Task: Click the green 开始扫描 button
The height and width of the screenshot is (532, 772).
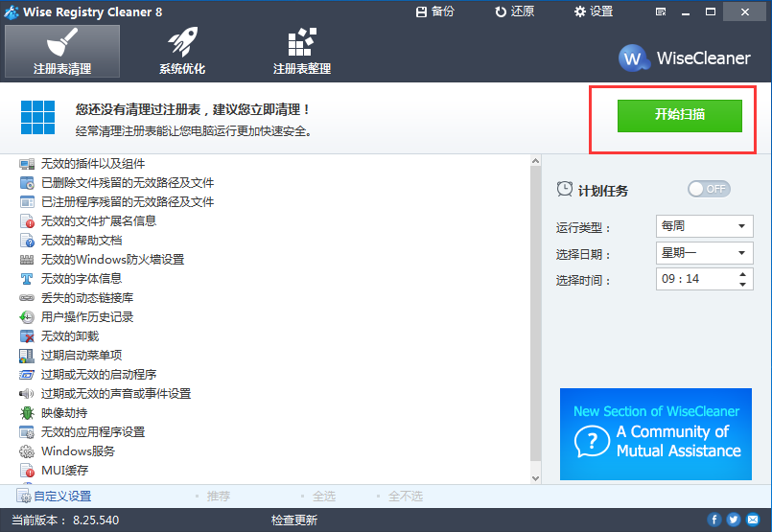Action: click(x=679, y=116)
